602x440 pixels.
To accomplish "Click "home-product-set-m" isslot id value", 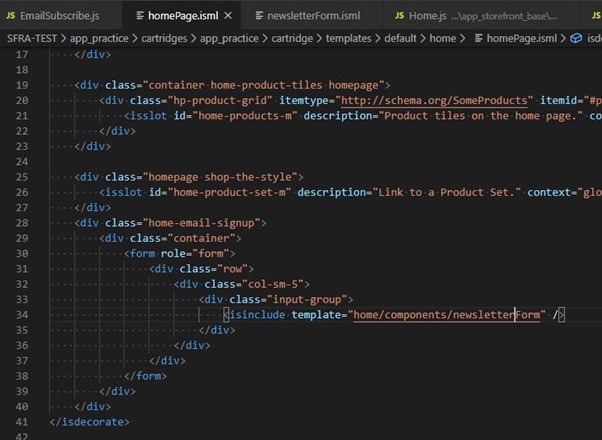I will [229, 192].
